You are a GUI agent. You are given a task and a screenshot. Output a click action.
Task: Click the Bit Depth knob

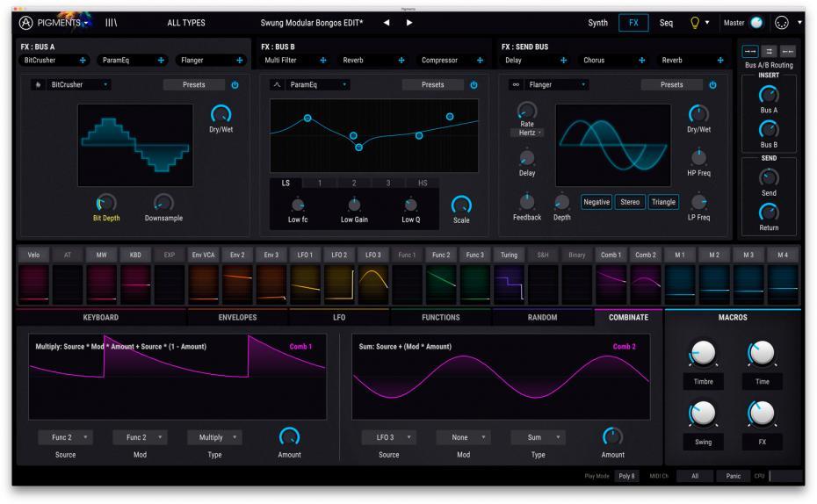(106, 203)
